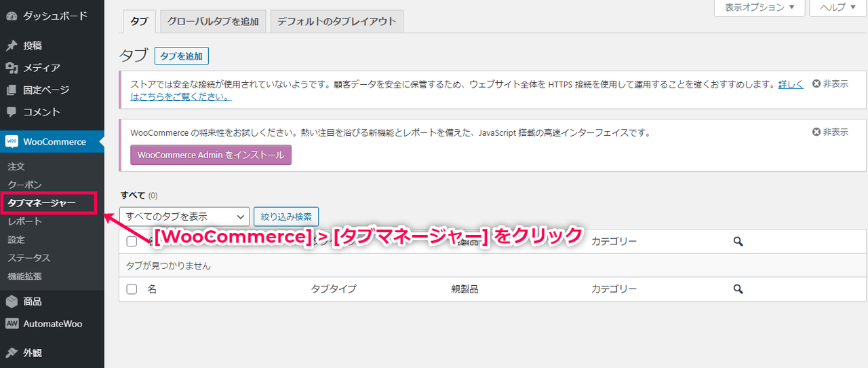Check the select-all checkbox in table footer
868x368 pixels.
pyautogui.click(x=132, y=289)
